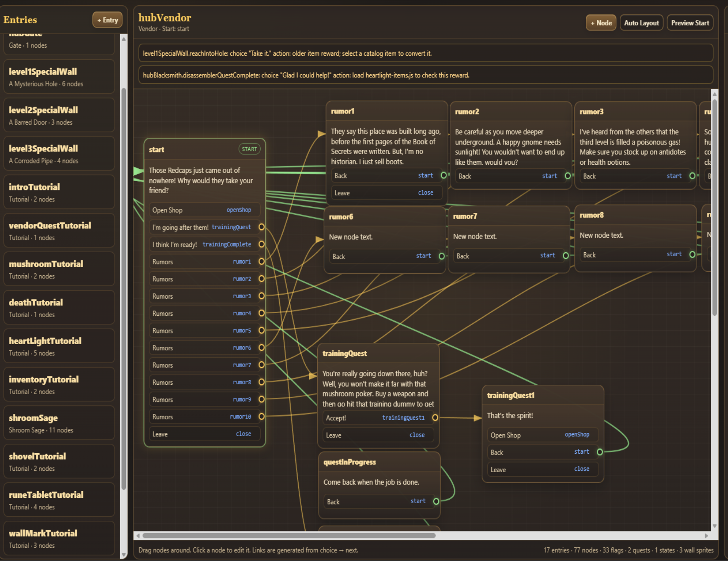Image resolution: width=728 pixels, height=561 pixels.
Task: Click the level1SpecialWall.reachIntoHole warning message
Action: coord(425,53)
